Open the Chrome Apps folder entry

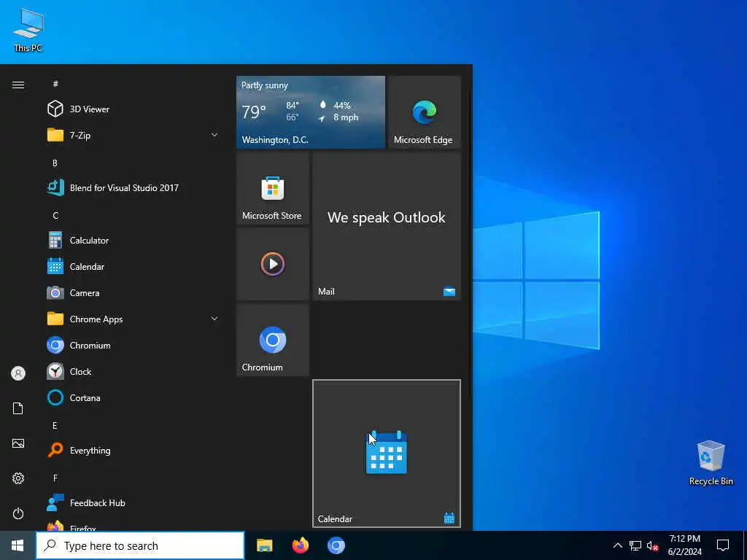[x=133, y=319]
